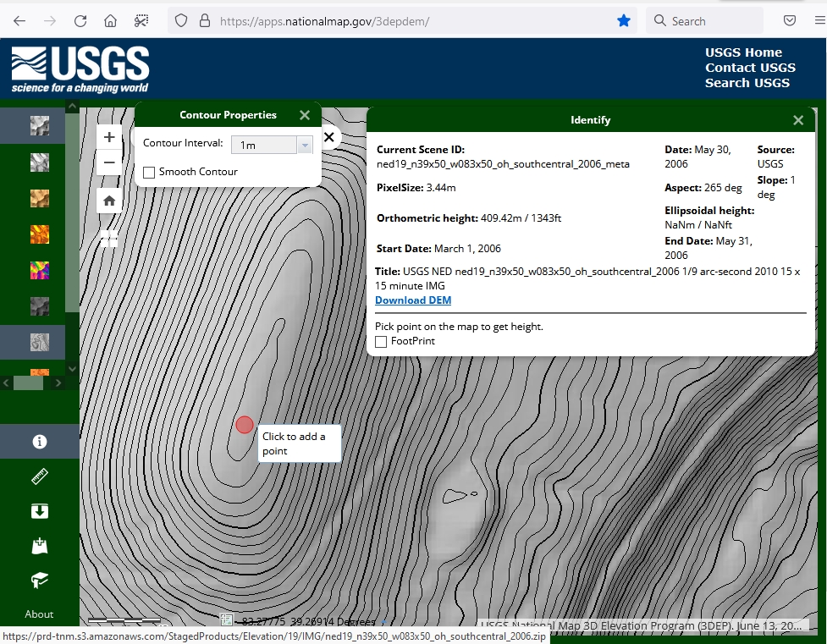Zoom in on the map
This screenshot has width=827, height=644.
(x=109, y=137)
